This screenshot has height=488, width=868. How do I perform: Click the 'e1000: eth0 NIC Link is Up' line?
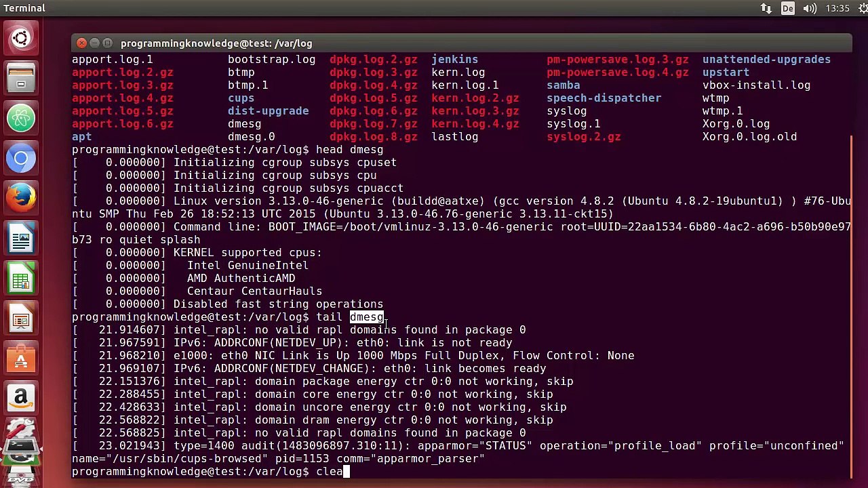point(353,356)
